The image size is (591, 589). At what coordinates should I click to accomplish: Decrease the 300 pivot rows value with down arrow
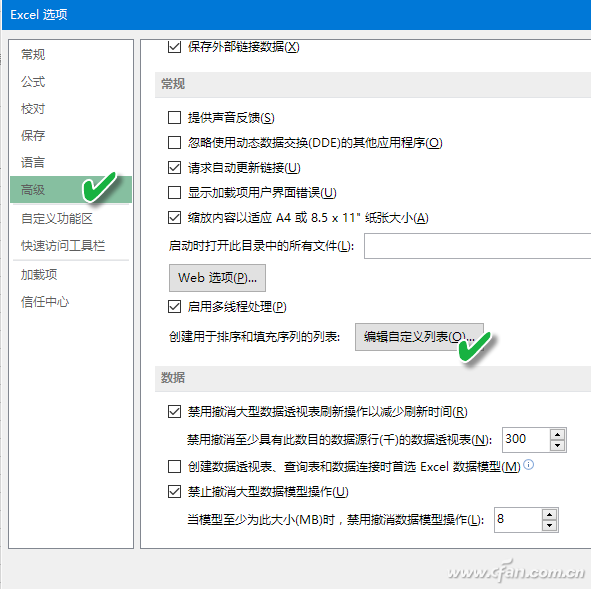(x=557, y=445)
